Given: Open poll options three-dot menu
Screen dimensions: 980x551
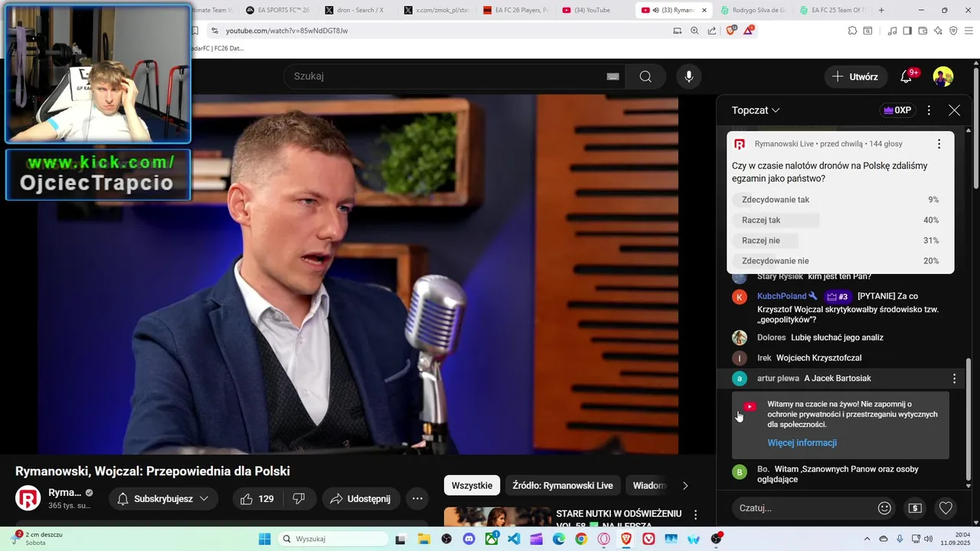Looking at the screenshot, I should click(x=939, y=144).
